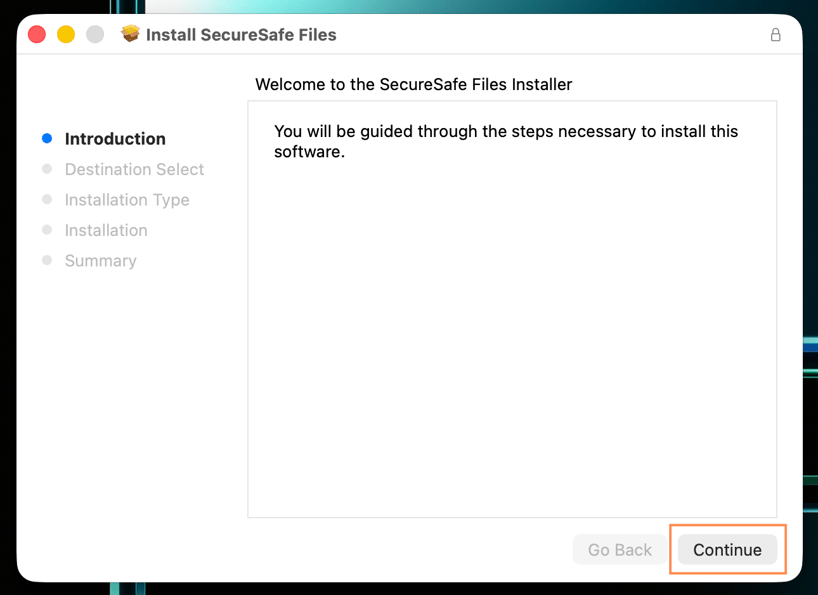Select the Introduction step in sidebar
The image size is (818, 595).
point(115,139)
